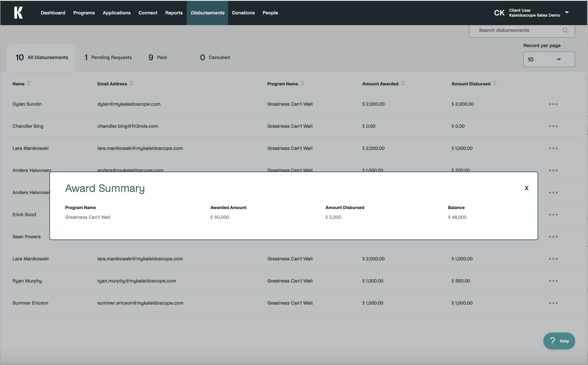Viewport: 588px width, 365px height.
Task: Switch to the Paid tab
Action: pos(158,57)
